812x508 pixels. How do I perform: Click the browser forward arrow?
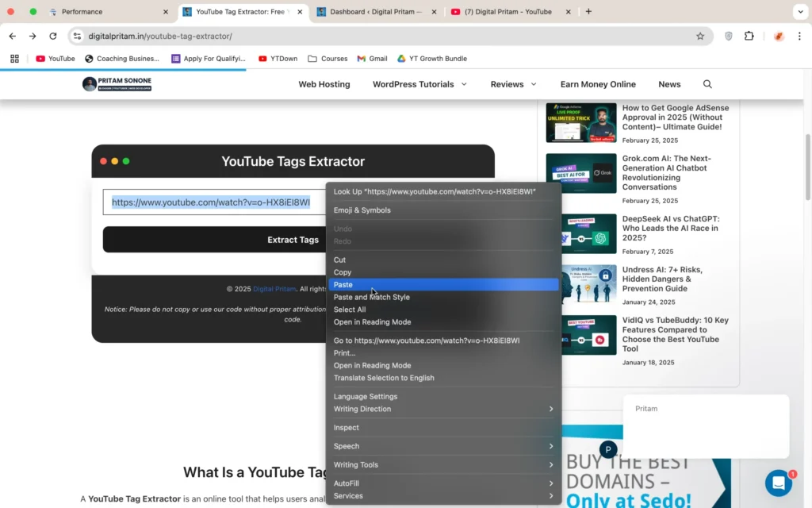[33, 36]
